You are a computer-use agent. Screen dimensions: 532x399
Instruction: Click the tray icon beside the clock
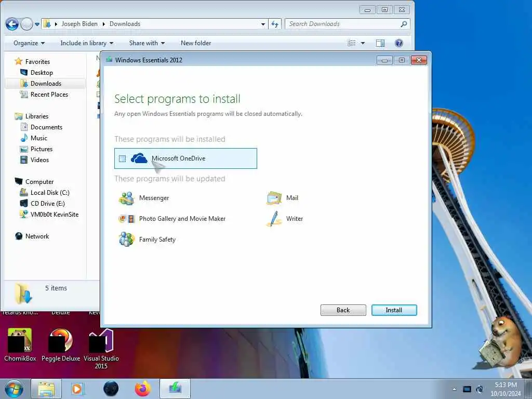pos(480,389)
